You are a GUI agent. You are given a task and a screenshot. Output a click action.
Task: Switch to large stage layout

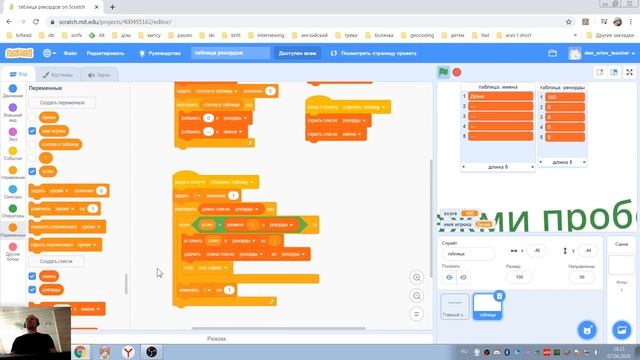614,72
